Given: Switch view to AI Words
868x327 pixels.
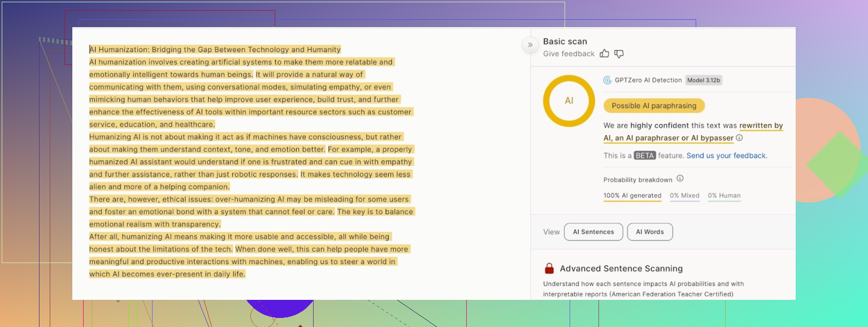Looking at the screenshot, I should (x=650, y=232).
